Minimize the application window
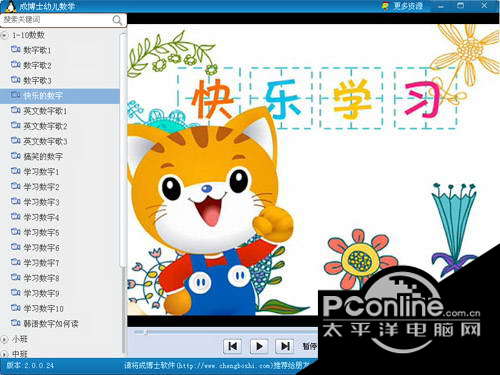The width and height of the screenshot is (500, 375). point(441,6)
